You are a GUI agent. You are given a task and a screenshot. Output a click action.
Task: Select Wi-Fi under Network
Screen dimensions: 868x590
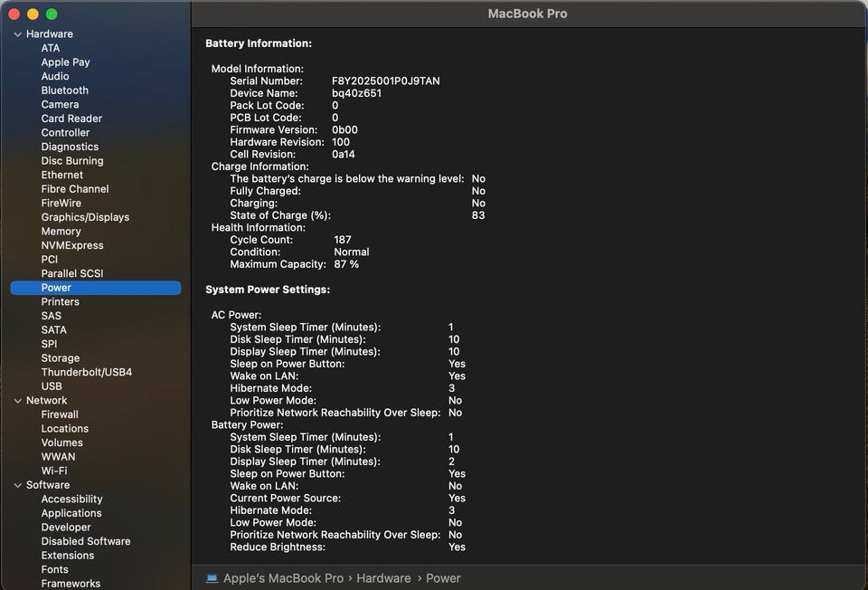point(54,471)
